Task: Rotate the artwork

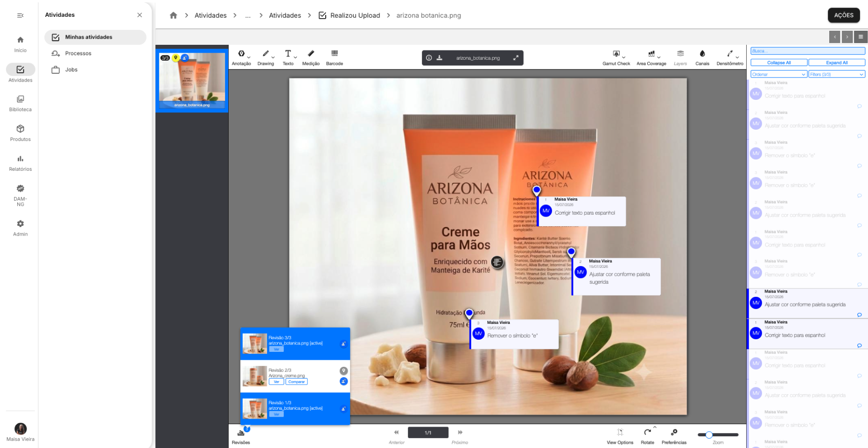Action: (647, 435)
